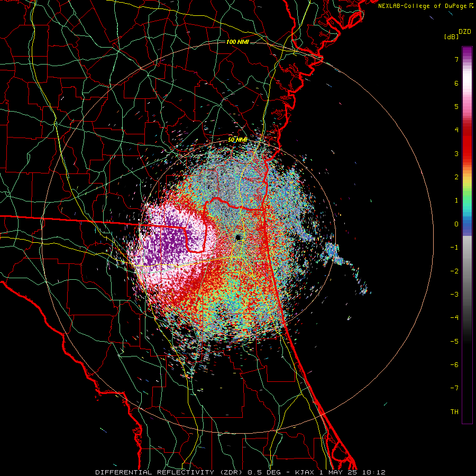Click the -7 dB scale label
Viewport: 476px width, 476px height.
click(454, 388)
